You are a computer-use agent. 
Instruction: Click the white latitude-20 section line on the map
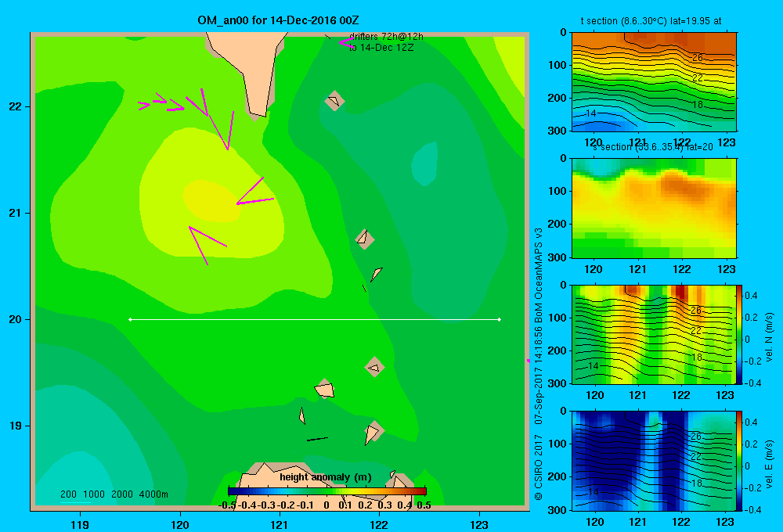315,319
